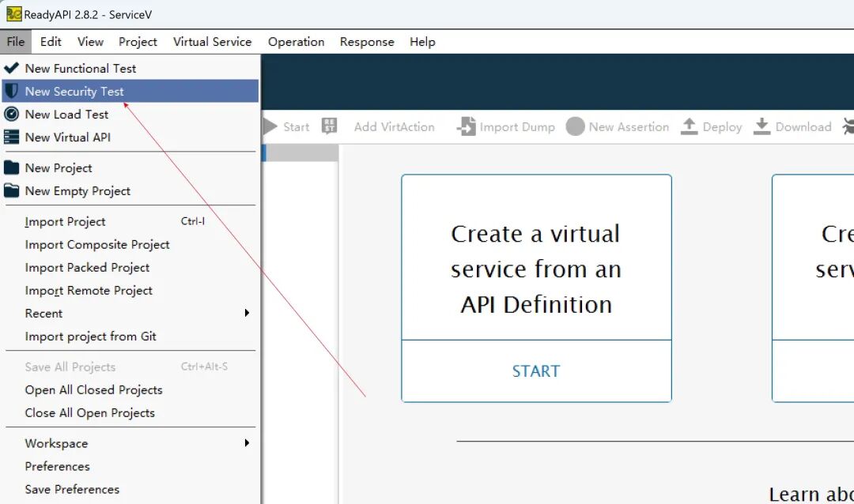Open the Response menu
Image resolution: width=854 pixels, height=504 pixels.
pos(367,41)
